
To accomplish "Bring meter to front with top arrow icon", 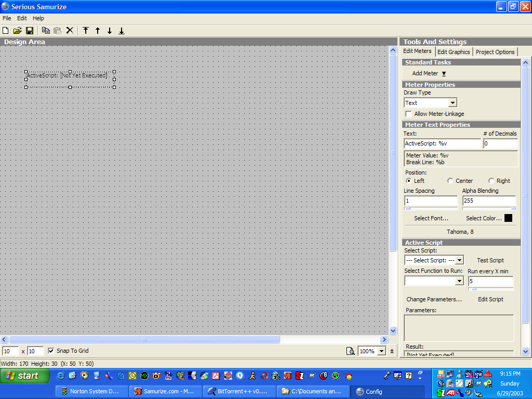I will click(86, 31).
